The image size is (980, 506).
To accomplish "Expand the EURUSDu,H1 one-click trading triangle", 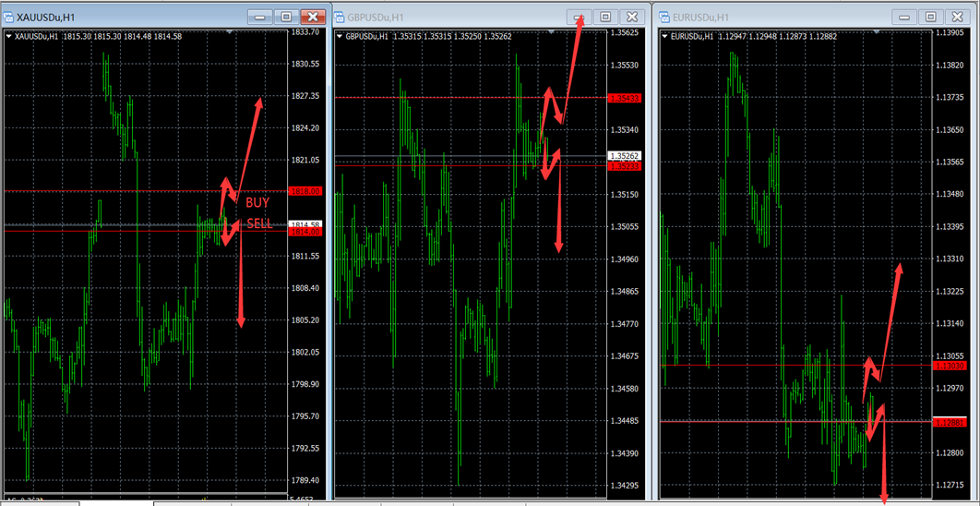I will coord(664,36).
